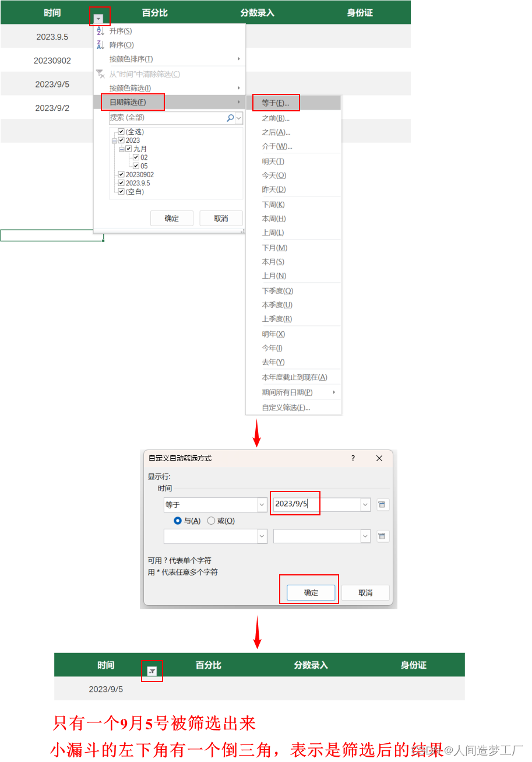The image size is (532, 762).
Task: Toggle the (全选) checkbox
Action: pyautogui.click(x=121, y=132)
